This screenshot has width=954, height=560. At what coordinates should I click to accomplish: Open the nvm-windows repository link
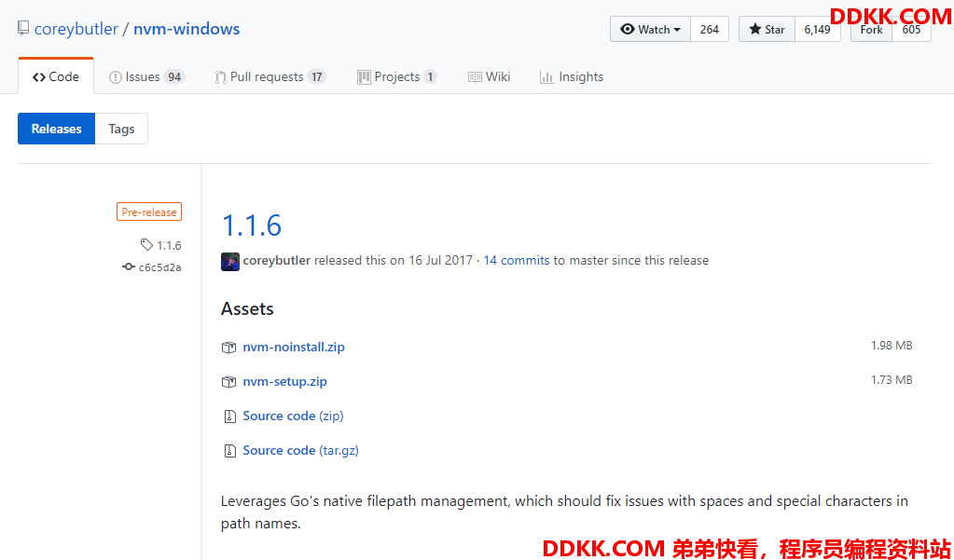point(187,29)
